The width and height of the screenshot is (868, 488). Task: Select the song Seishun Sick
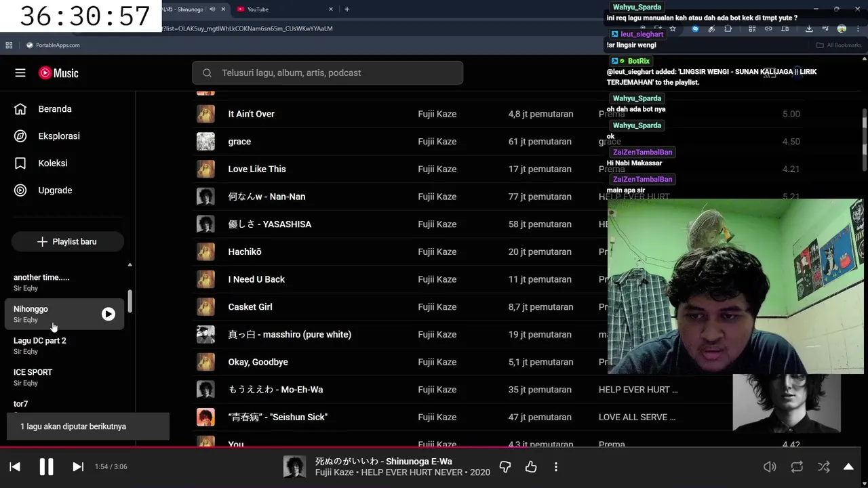point(278,417)
